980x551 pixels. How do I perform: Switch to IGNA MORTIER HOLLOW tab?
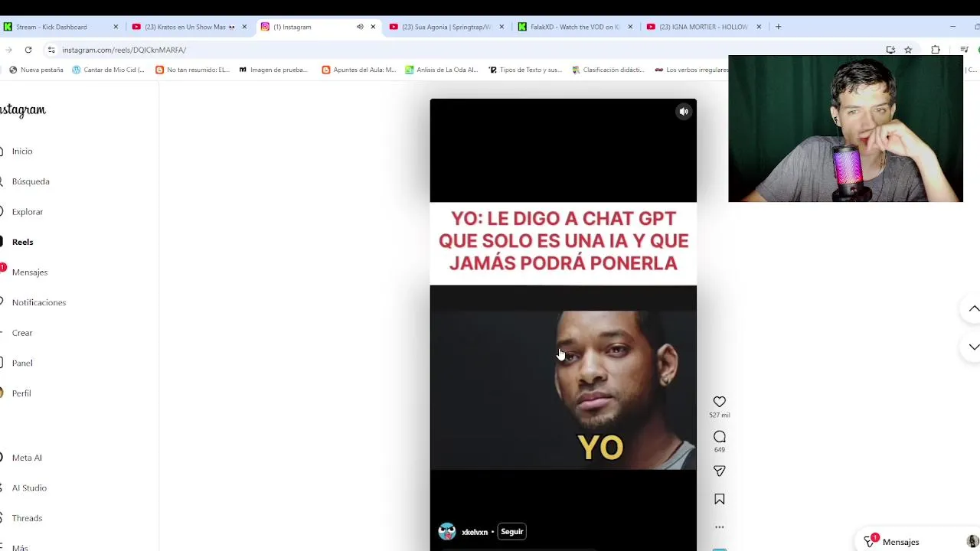704,27
